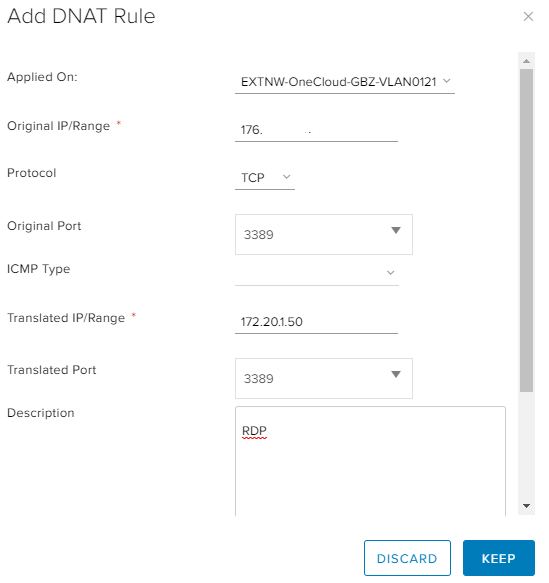This screenshot has height=583, width=549.
Task: Click the Original Port 3389 field
Action: coord(324,234)
